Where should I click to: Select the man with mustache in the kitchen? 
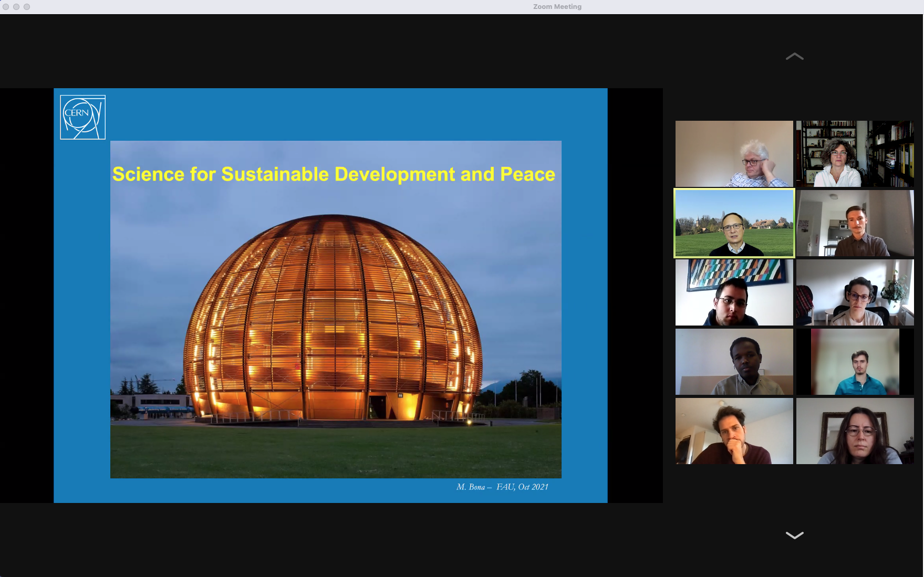(x=855, y=223)
